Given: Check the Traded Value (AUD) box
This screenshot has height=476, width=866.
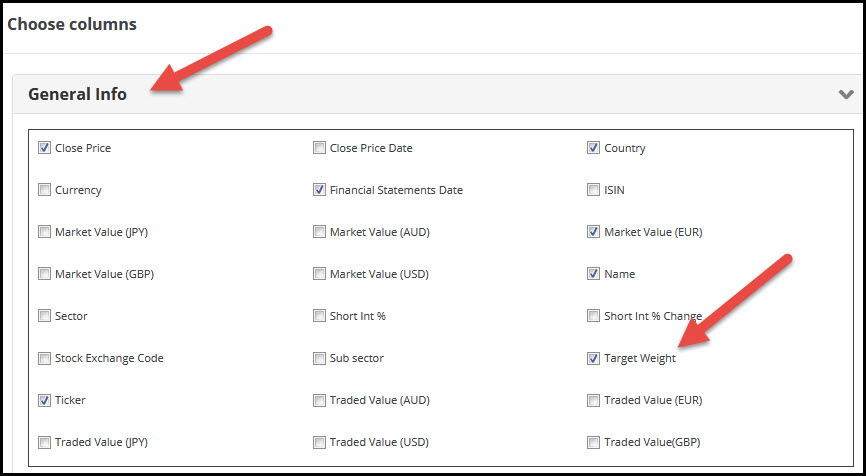Looking at the screenshot, I should pos(319,400).
